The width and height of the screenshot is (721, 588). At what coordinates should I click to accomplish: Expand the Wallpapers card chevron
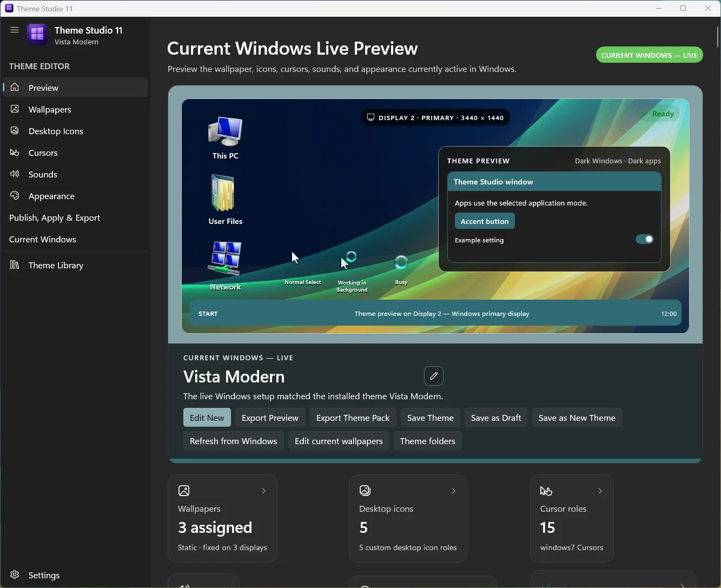click(264, 491)
